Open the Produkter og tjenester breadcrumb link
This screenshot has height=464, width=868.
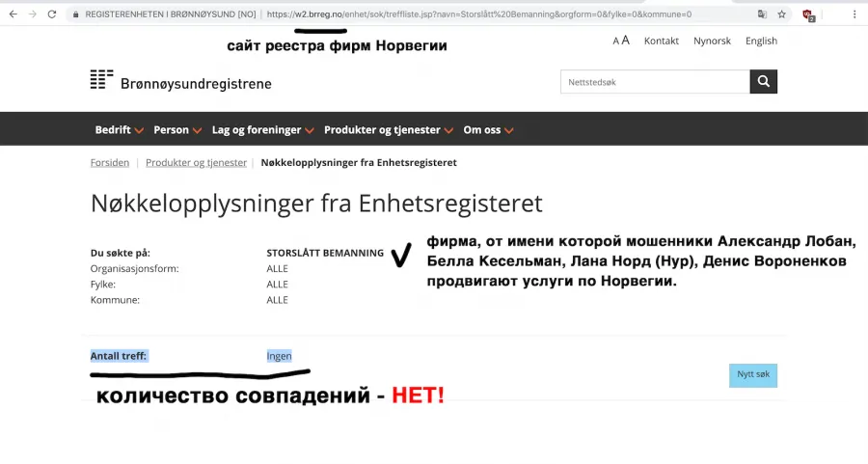point(196,163)
